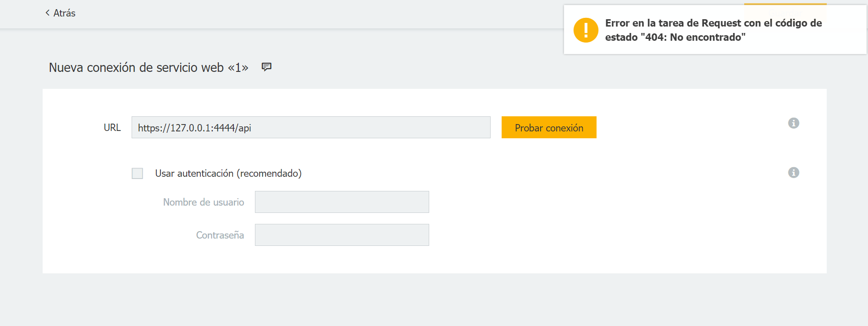Image resolution: width=868 pixels, height=326 pixels.
Task: Open the comment icon beside the title
Action: click(266, 67)
